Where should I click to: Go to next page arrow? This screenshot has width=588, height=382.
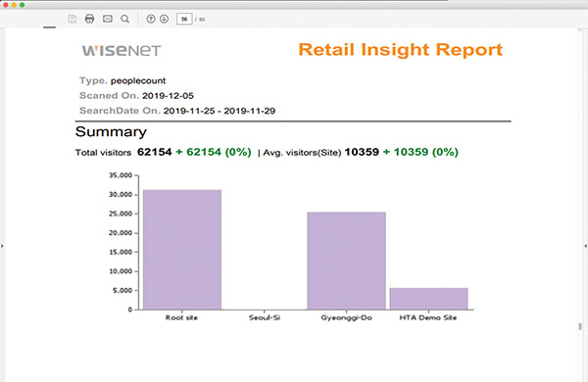click(x=165, y=19)
